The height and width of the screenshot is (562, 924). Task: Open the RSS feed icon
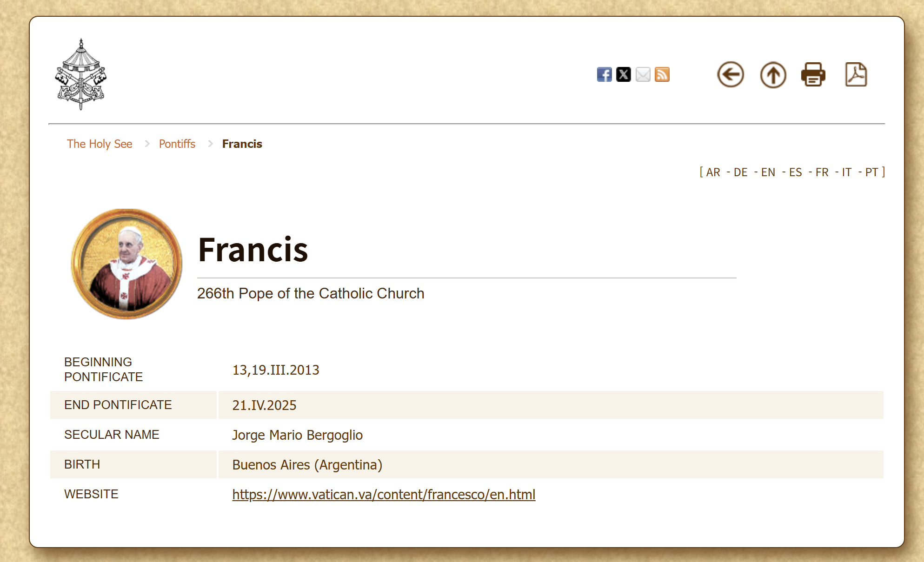pyautogui.click(x=662, y=74)
